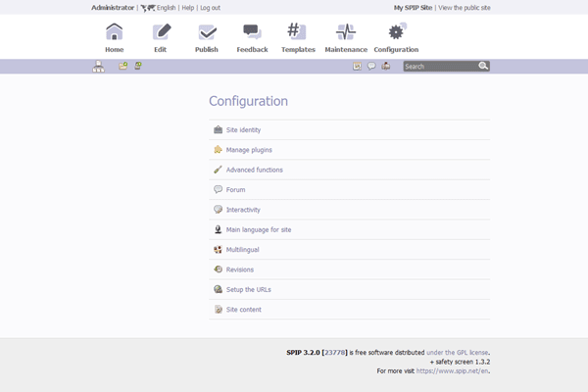The image size is (588, 392).
Task: Open the Feedback speech bubble icon
Action: 252,32
